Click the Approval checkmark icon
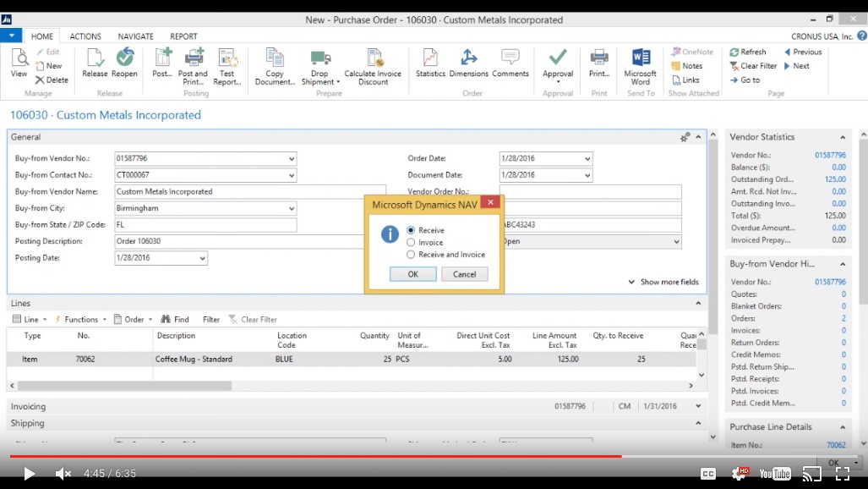This screenshot has width=868, height=489. point(558,57)
